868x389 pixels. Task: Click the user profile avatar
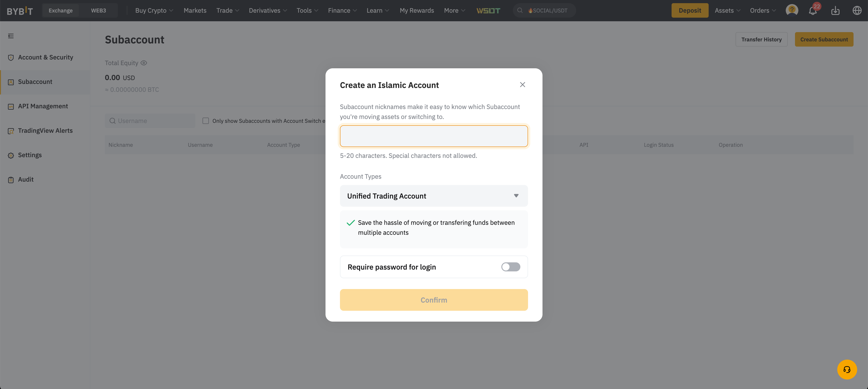pos(792,10)
